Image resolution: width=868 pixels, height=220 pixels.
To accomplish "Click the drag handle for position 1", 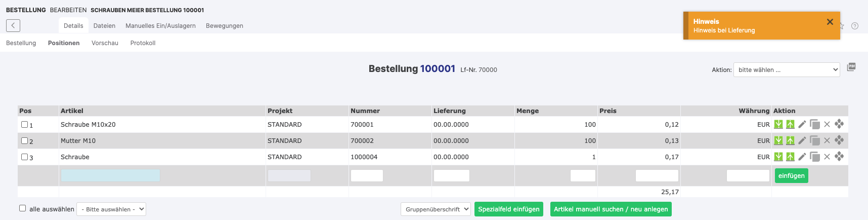I will [839, 124].
